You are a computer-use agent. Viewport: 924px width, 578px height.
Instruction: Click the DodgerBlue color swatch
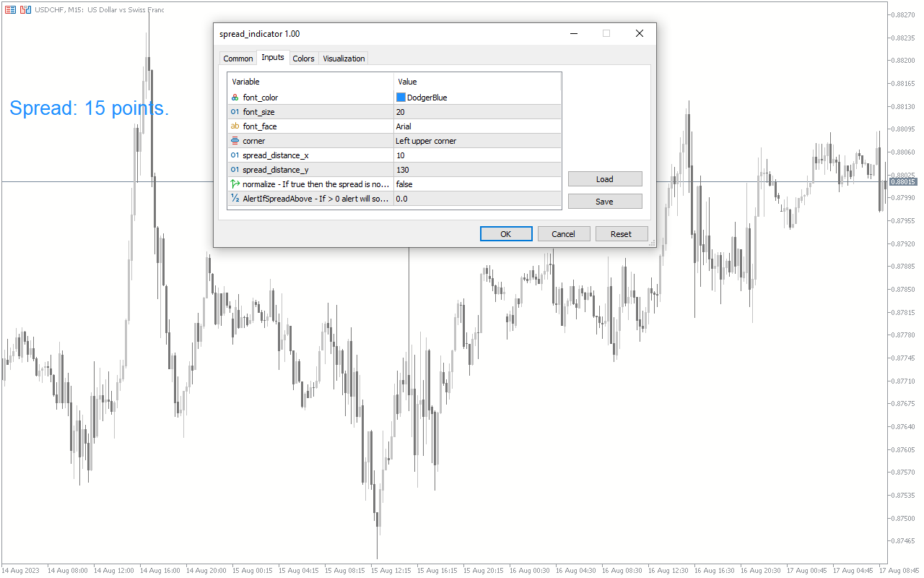pos(401,98)
